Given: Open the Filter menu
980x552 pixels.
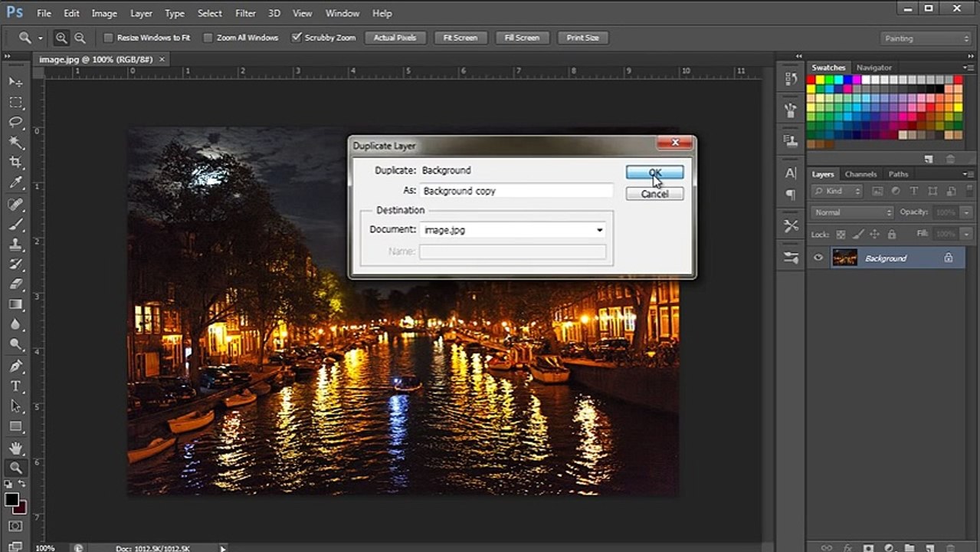Looking at the screenshot, I should point(245,13).
